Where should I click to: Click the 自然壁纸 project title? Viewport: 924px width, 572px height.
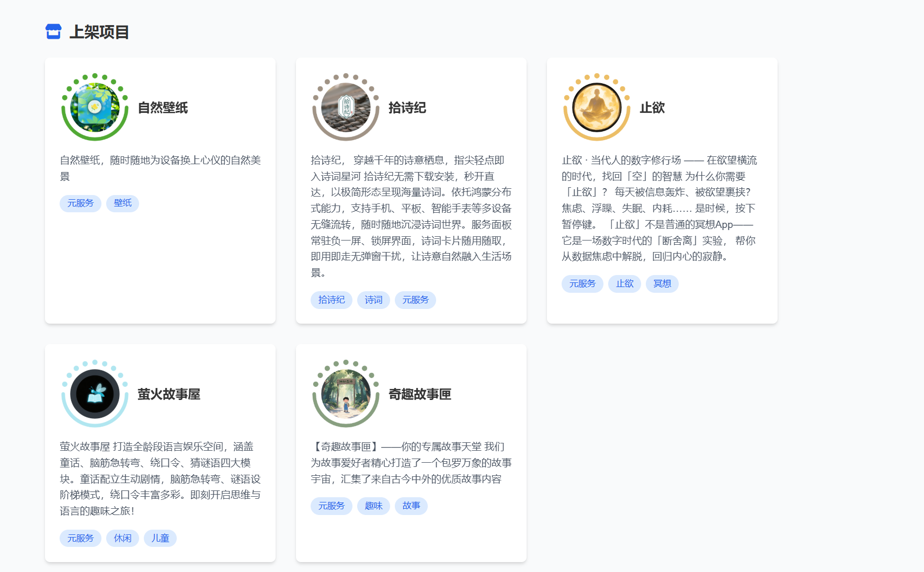[163, 108]
